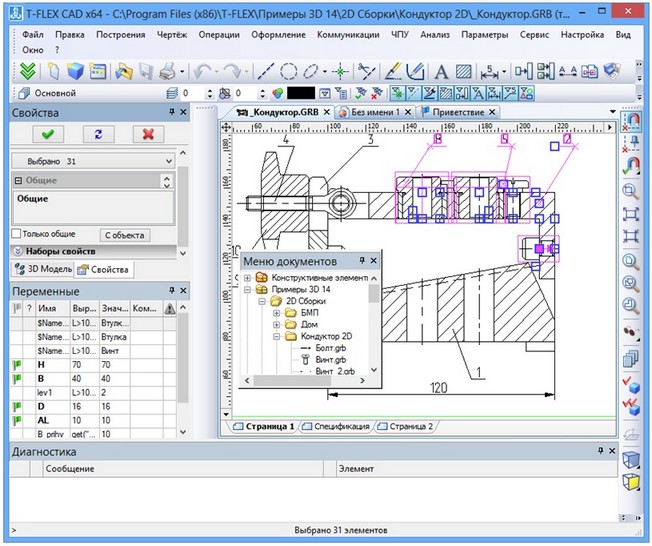This screenshot has height=546, width=652.
Task: Click the magnet snap icon at top of right toolbar
Action: [x=631, y=121]
